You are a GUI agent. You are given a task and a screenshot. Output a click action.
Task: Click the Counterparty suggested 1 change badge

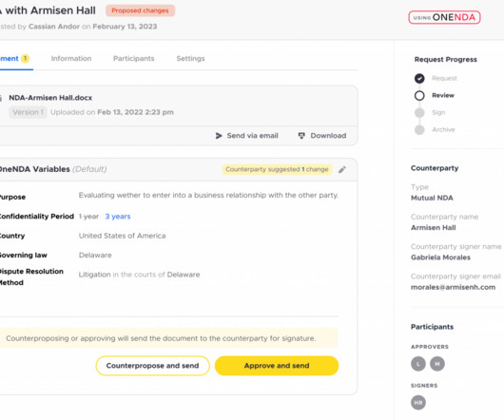[x=277, y=169]
